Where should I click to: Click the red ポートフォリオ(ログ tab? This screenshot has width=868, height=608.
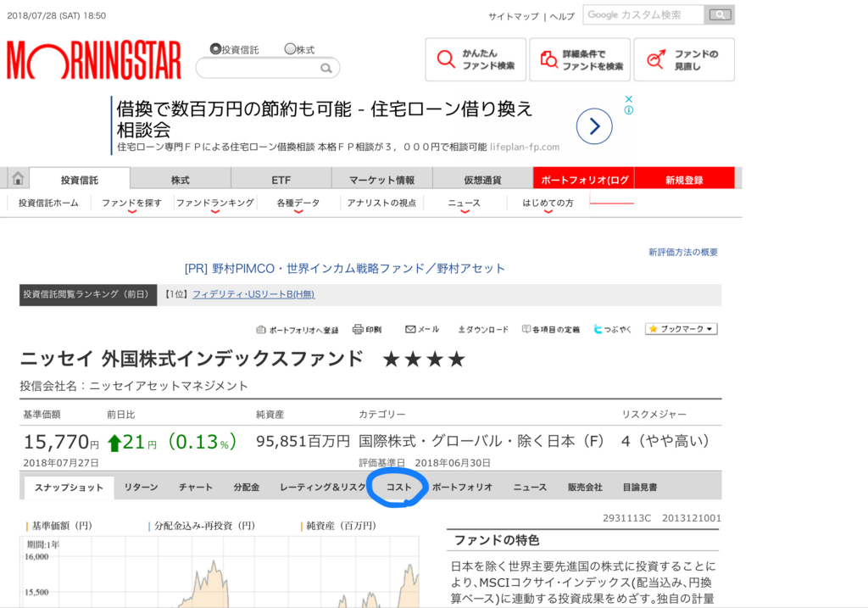(583, 178)
